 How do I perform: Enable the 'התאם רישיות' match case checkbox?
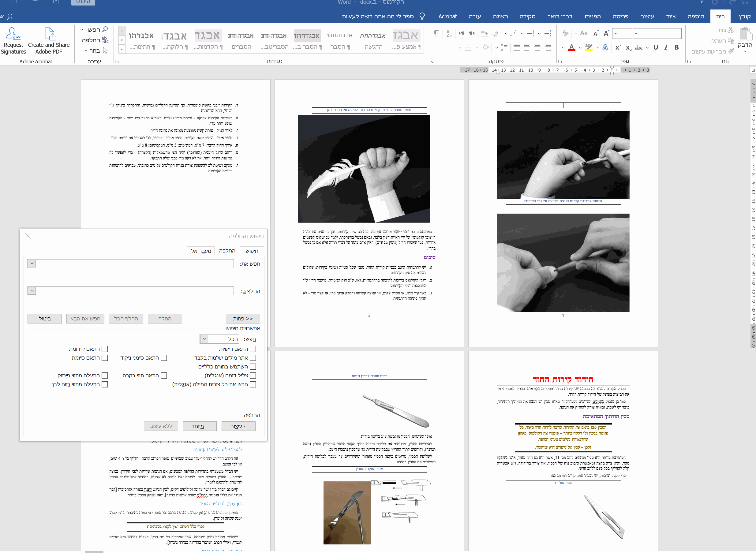click(253, 349)
